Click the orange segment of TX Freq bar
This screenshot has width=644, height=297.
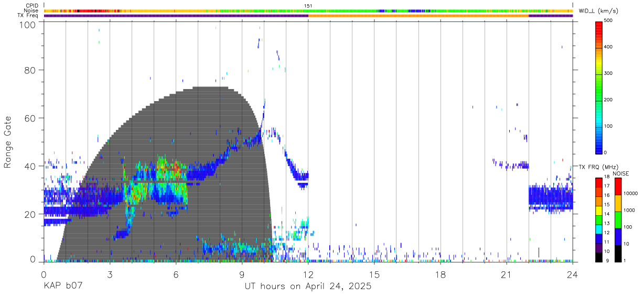tap(418, 16)
